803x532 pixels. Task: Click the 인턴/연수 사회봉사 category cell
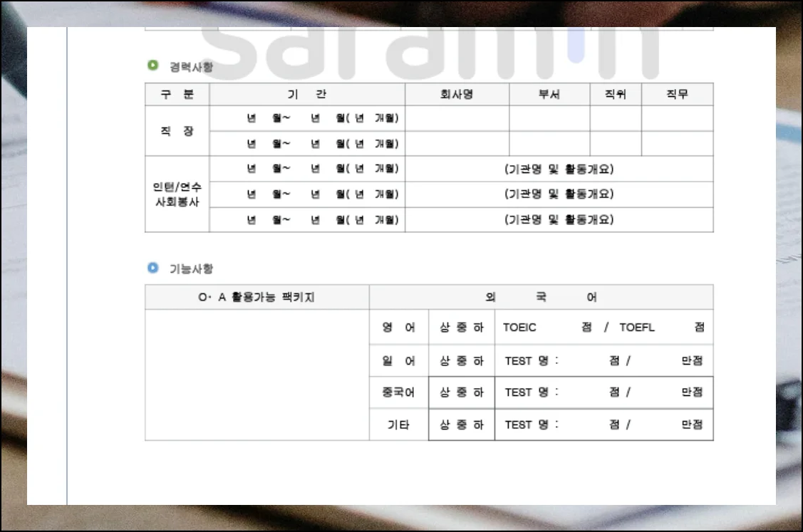click(177, 194)
